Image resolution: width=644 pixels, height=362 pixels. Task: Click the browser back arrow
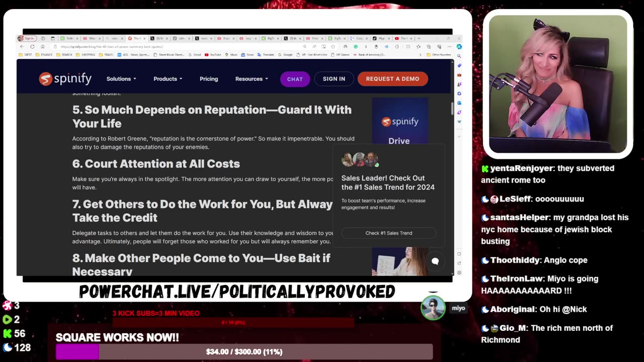click(22, 47)
